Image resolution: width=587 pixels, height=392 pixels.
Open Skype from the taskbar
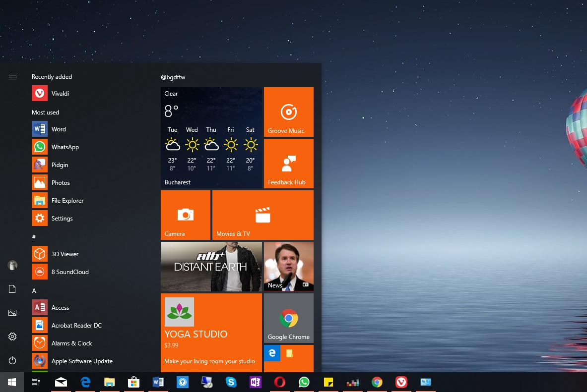[231, 382]
